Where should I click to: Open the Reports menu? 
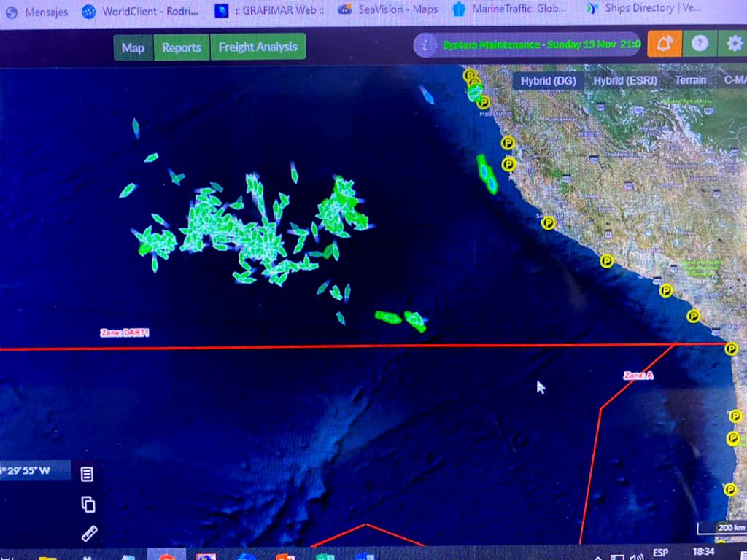(181, 47)
